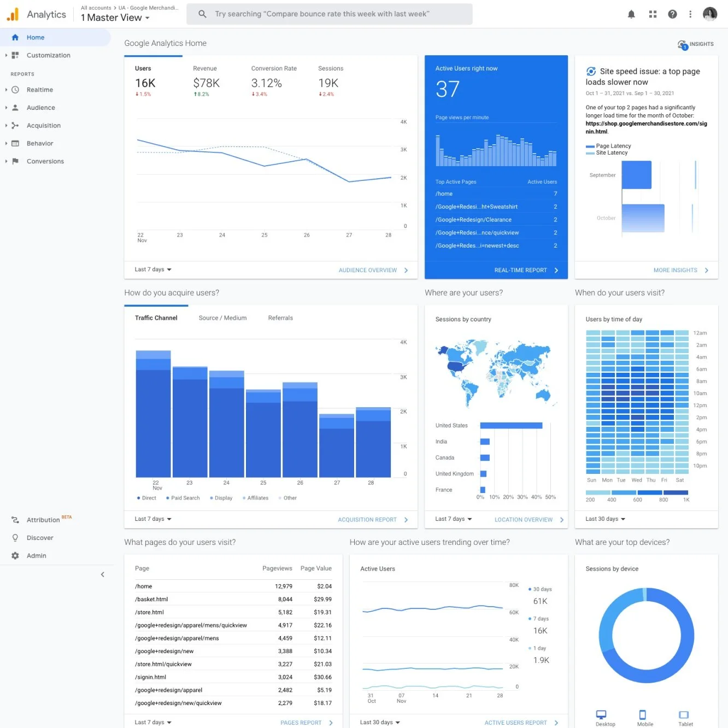This screenshot has height=728, width=728.
Task: Click the Mobile device icon
Action: (643, 714)
